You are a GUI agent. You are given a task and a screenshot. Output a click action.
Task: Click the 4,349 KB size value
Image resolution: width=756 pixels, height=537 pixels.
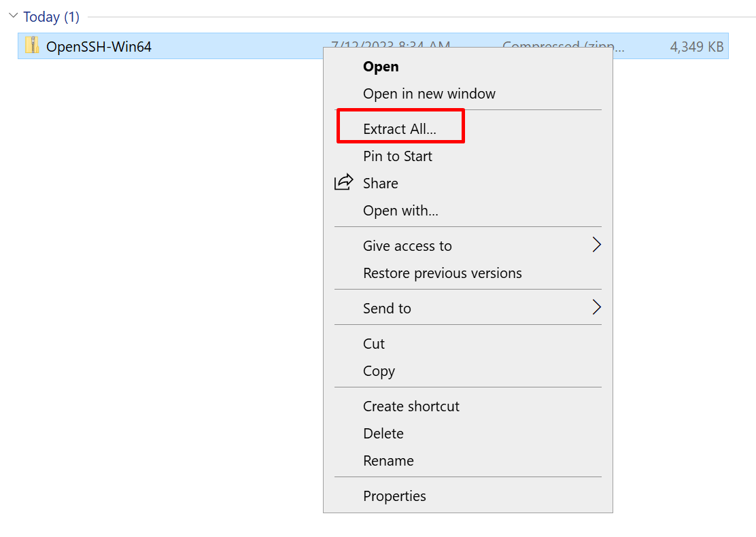pyautogui.click(x=696, y=46)
